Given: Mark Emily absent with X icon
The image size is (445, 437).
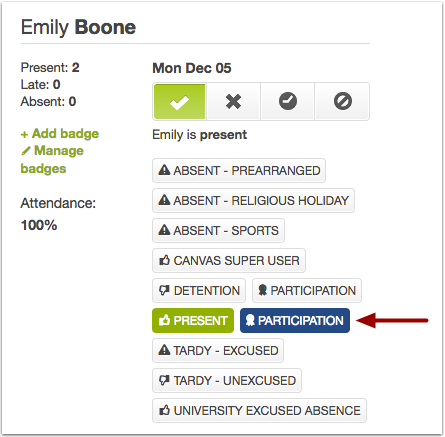Looking at the screenshot, I should [233, 101].
